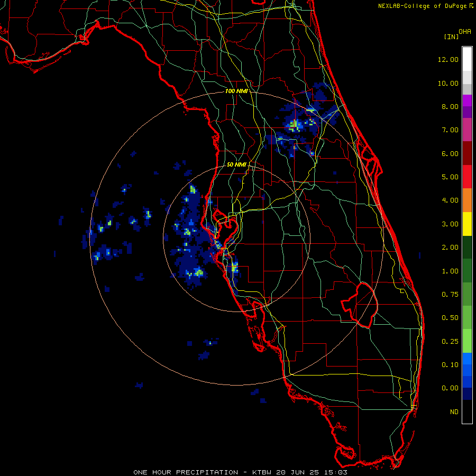Select the dark red swatch near 6.00
Viewport: 476px width, 476px height.
click(467, 153)
